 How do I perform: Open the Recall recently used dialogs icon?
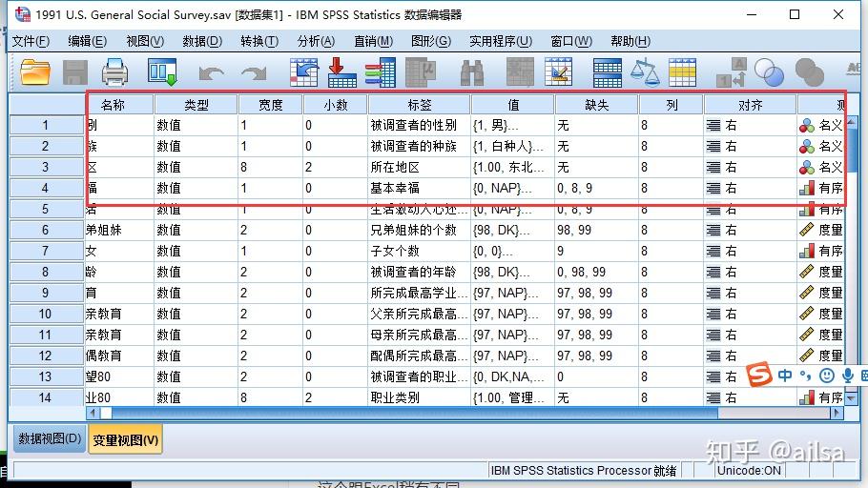pyautogui.click(x=162, y=72)
